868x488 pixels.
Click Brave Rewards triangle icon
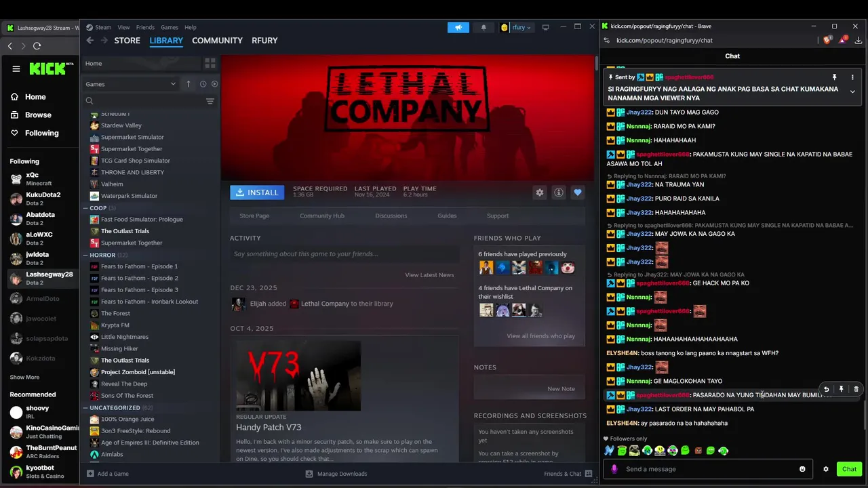point(843,40)
